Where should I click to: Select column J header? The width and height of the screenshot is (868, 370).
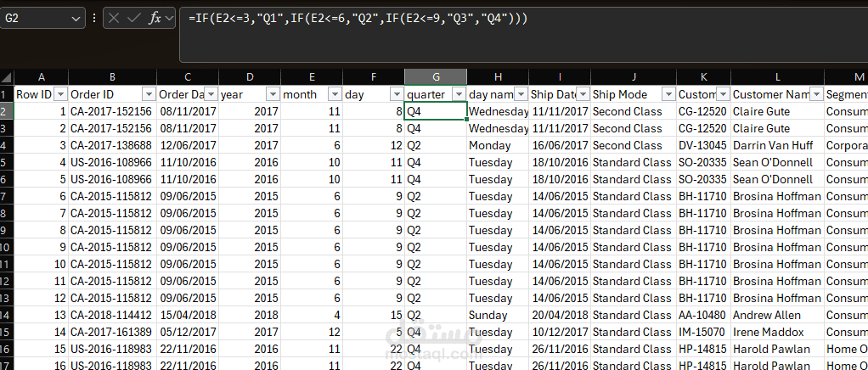(x=634, y=77)
